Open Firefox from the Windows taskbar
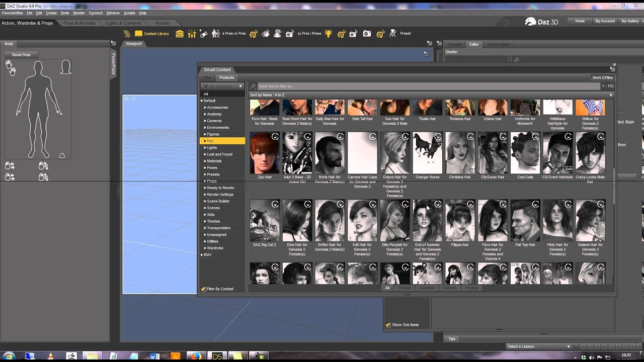Viewport: 644px width, 362px height. point(196,356)
